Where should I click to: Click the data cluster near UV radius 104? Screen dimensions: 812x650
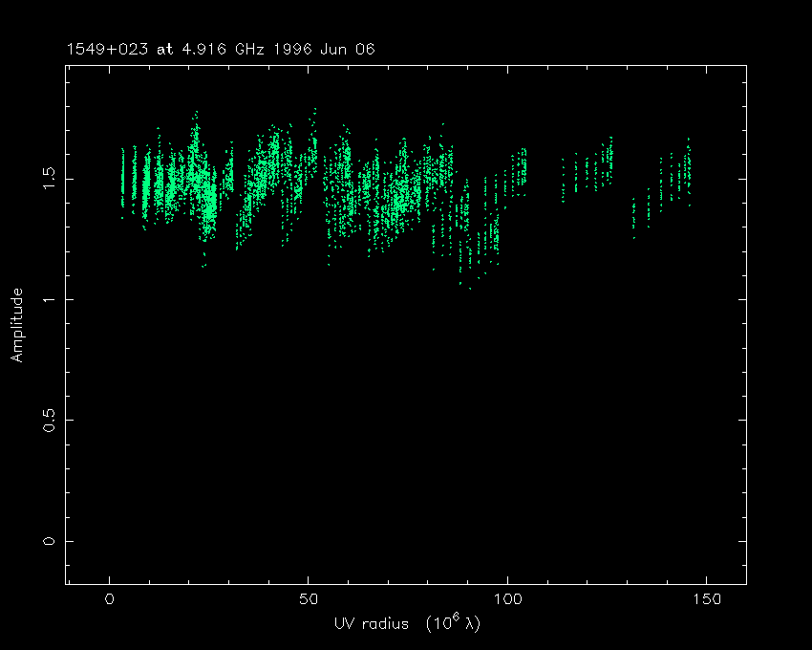523,167
